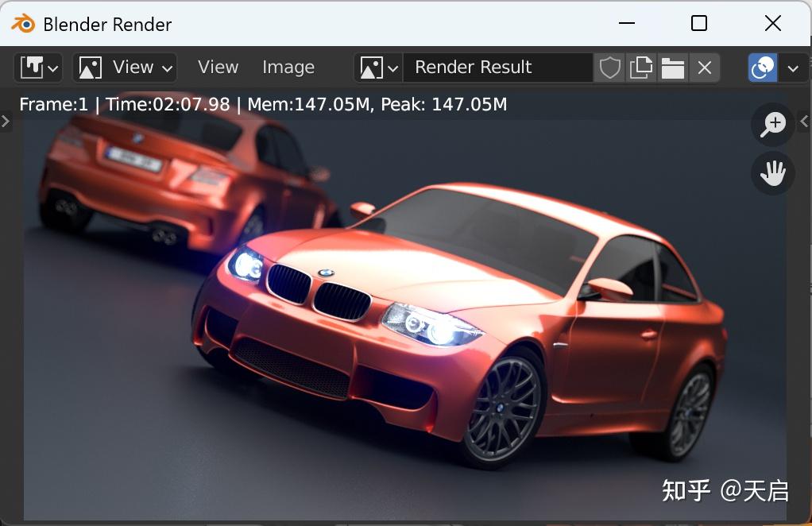Browse images with the image selector icon

click(378, 68)
